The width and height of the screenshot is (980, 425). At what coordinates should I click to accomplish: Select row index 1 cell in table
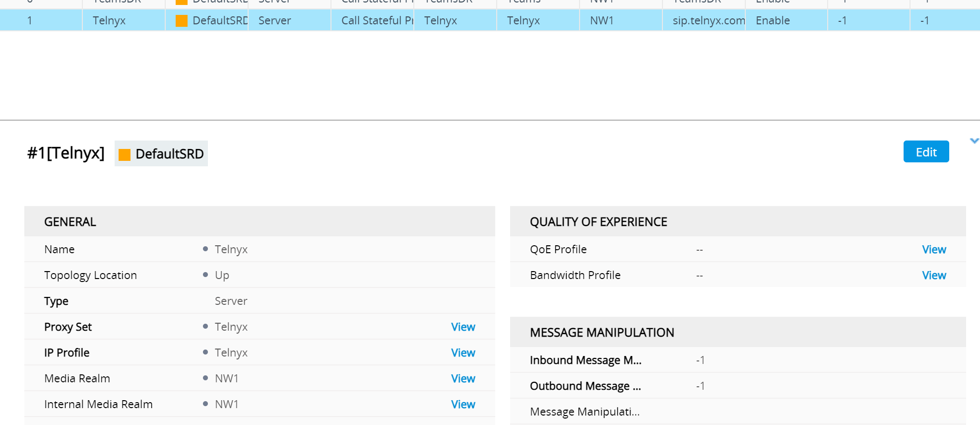pos(30,21)
